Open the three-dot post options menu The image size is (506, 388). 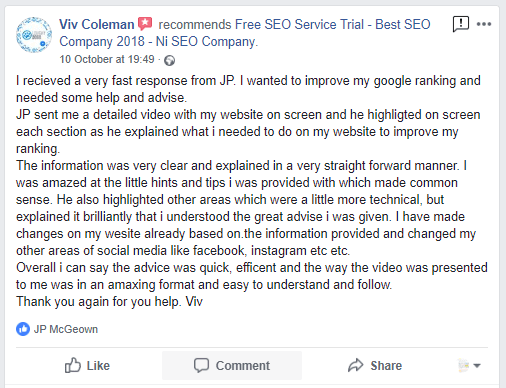tap(484, 24)
